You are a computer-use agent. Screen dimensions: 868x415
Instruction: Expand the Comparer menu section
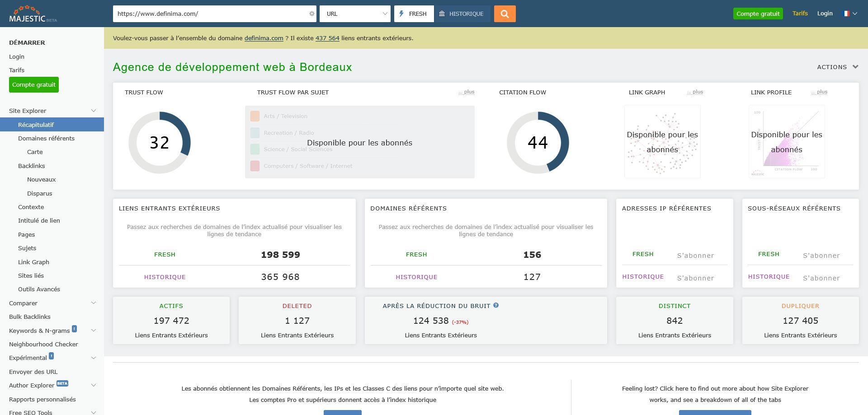point(94,303)
